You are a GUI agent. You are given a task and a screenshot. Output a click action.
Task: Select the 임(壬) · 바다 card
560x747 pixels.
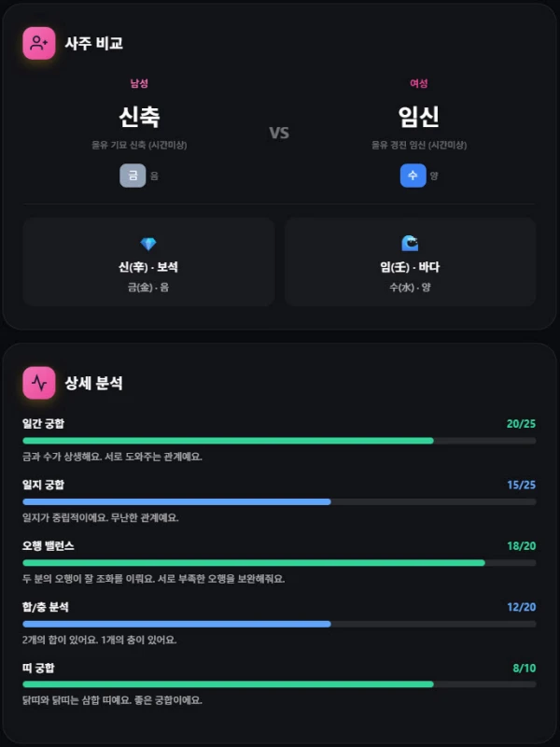(x=410, y=262)
